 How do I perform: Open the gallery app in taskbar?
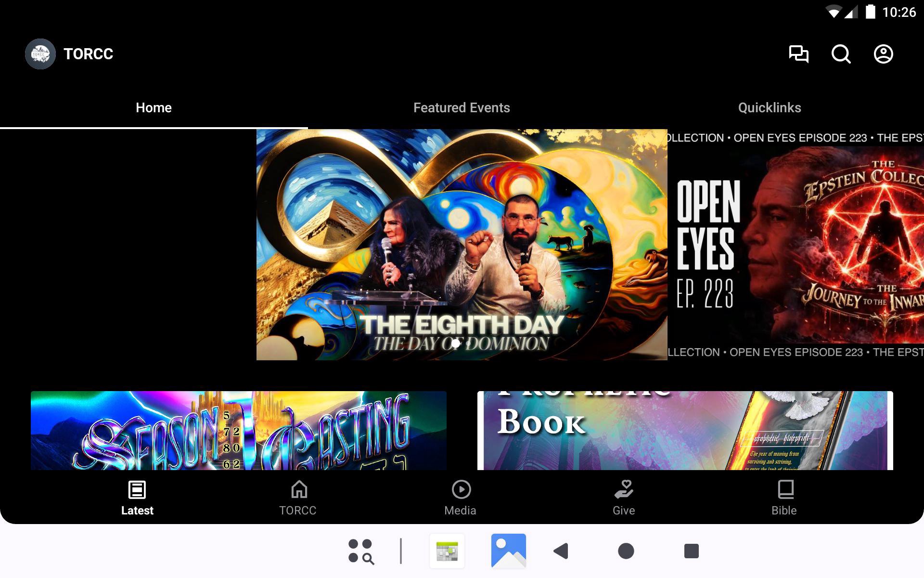(508, 551)
